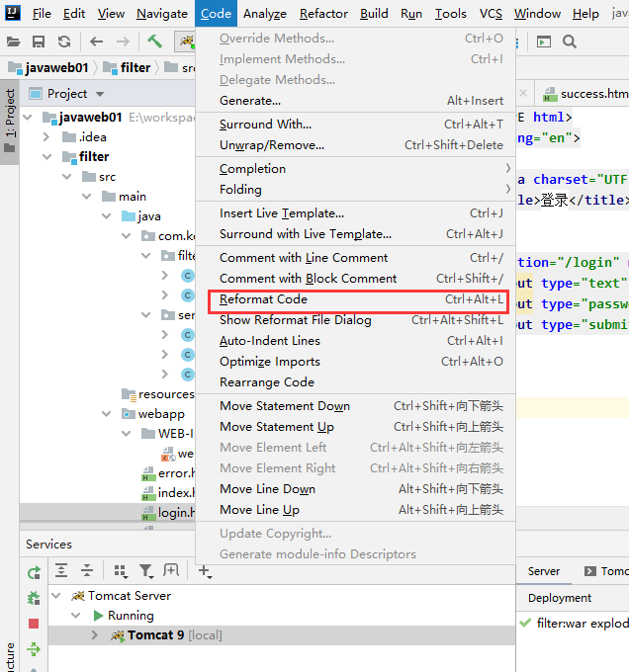Select the resources folder in project tree
The image size is (629, 672).
click(x=158, y=394)
